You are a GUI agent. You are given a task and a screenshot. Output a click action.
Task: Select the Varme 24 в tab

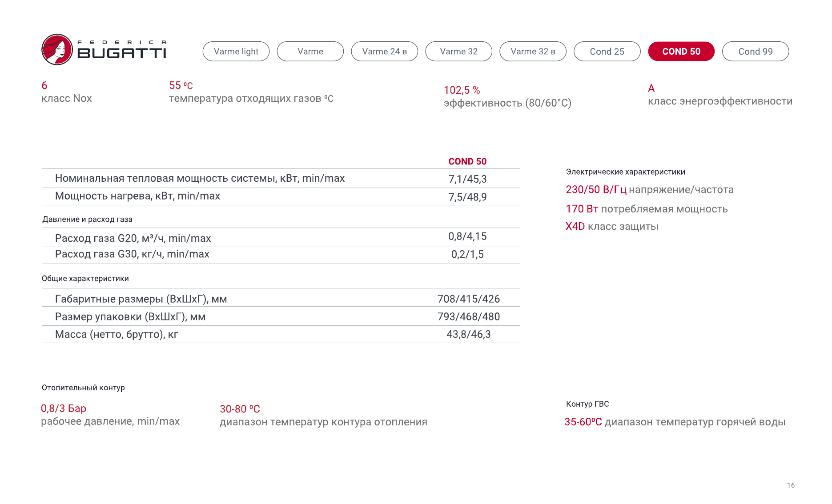tap(384, 52)
